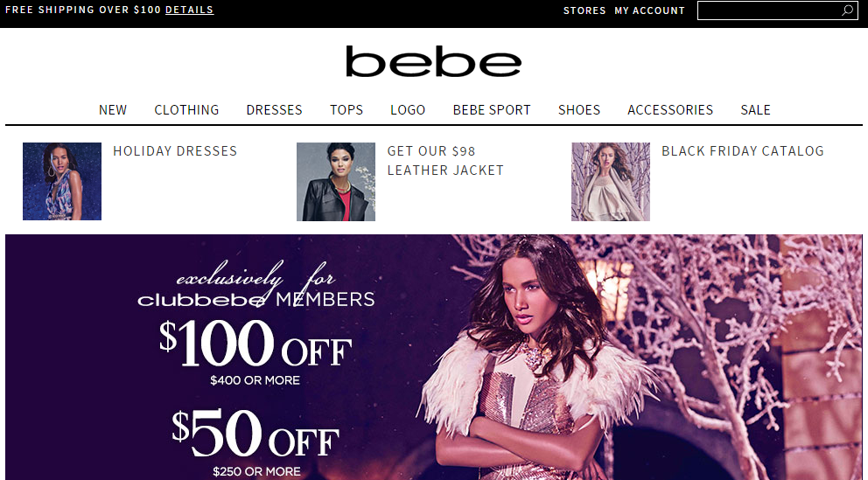This screenshot has width=868, height=480.
Task: Go to BEBE SPORT section
Action: (x=492, y=109)
